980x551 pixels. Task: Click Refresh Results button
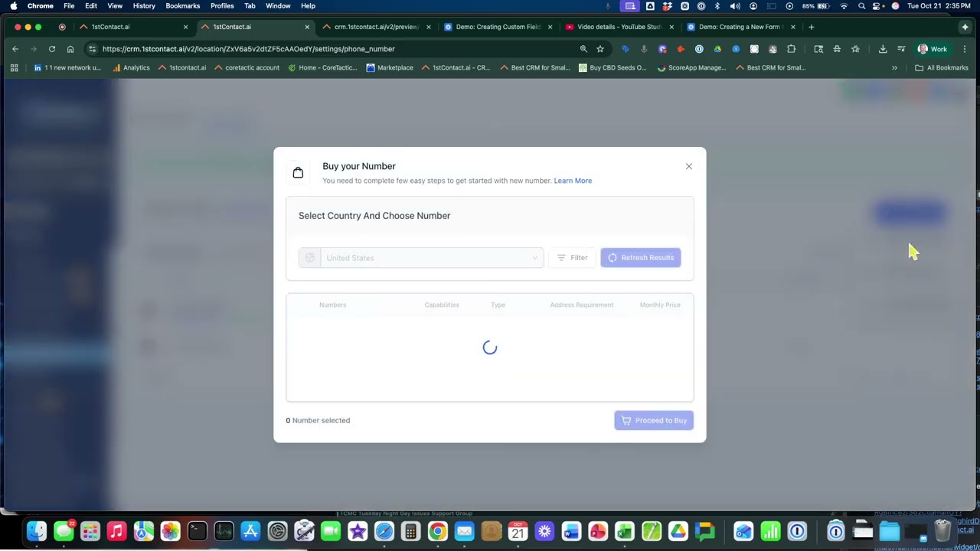(641, 258)
